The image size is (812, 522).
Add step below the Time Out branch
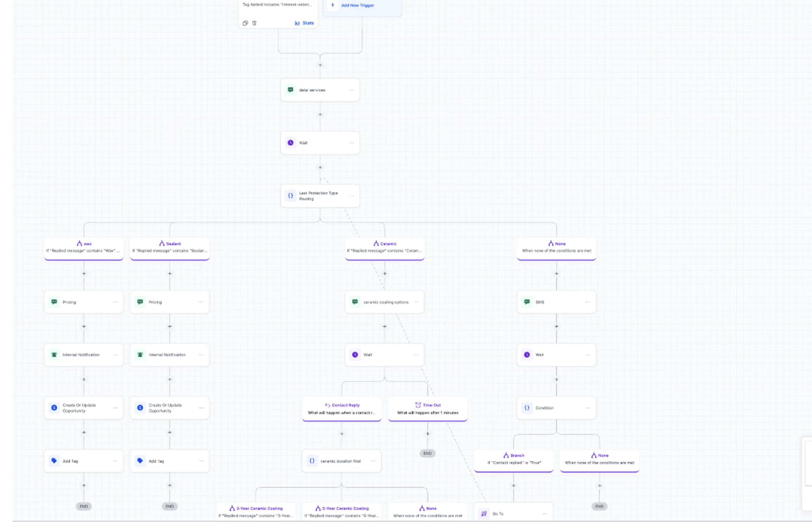pos(427,434)
